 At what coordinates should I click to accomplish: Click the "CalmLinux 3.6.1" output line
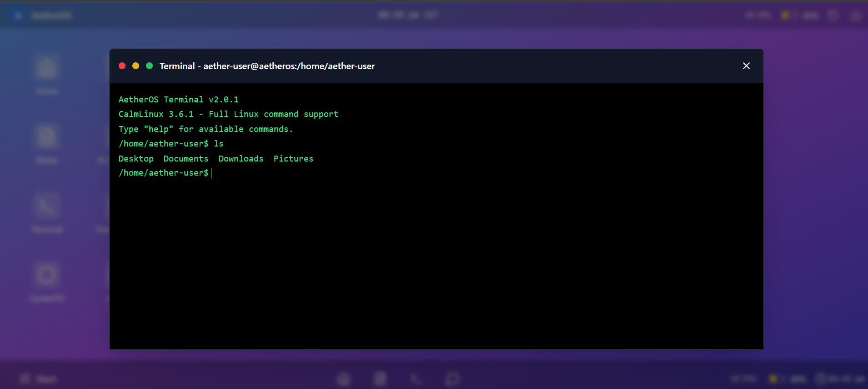[x=229, y=114]
